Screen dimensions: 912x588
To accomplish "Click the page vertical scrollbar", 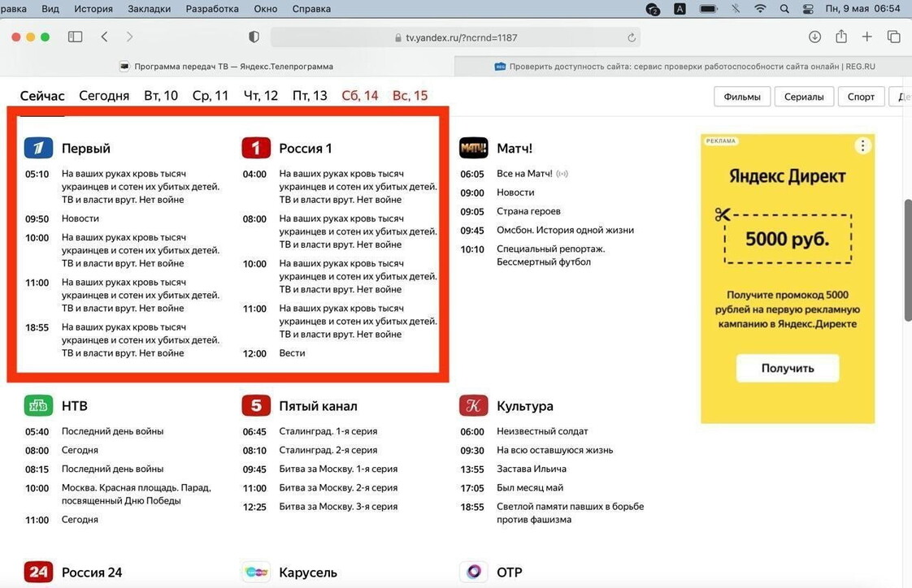I will coord(908,260).
